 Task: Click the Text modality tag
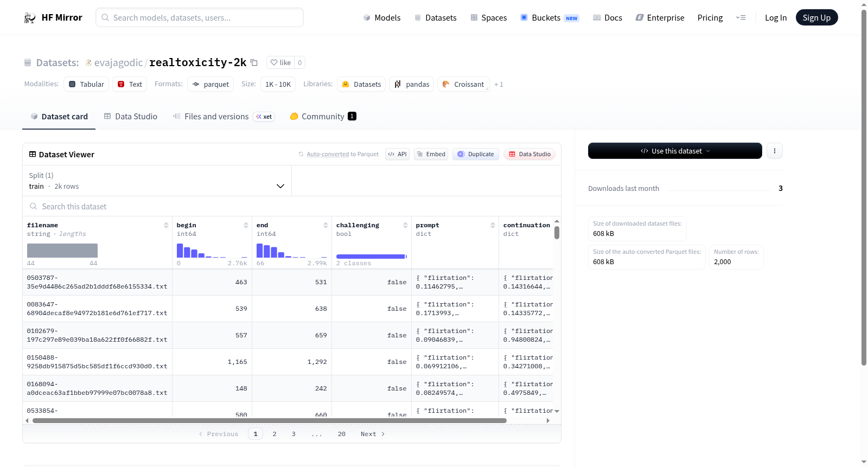coord(130,84)
